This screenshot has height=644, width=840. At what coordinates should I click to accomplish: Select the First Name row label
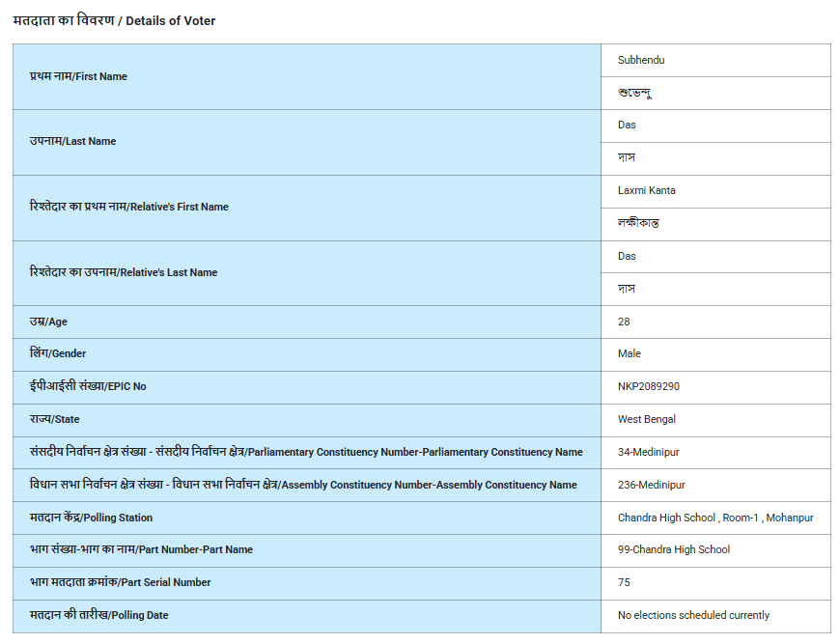(x=78, y=76)
